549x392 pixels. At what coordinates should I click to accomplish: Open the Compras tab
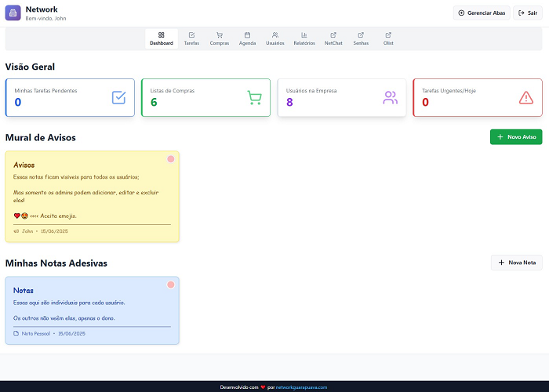[220, 38]
